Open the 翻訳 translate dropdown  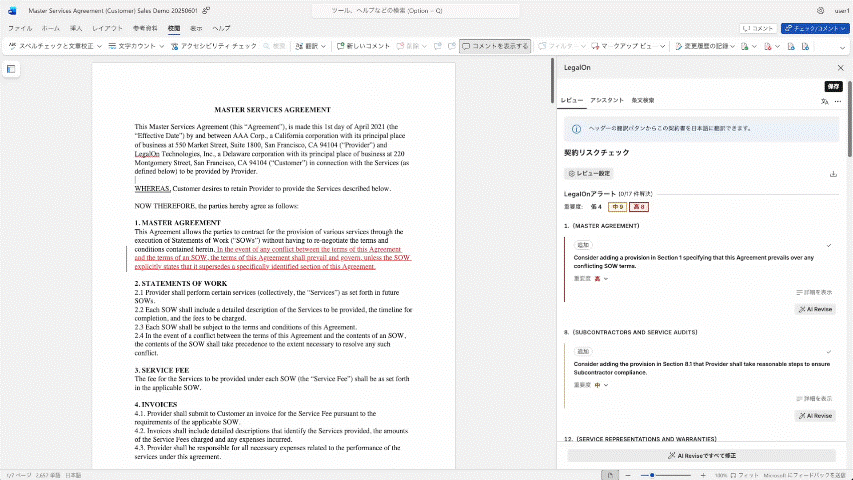tap(311, 46)
